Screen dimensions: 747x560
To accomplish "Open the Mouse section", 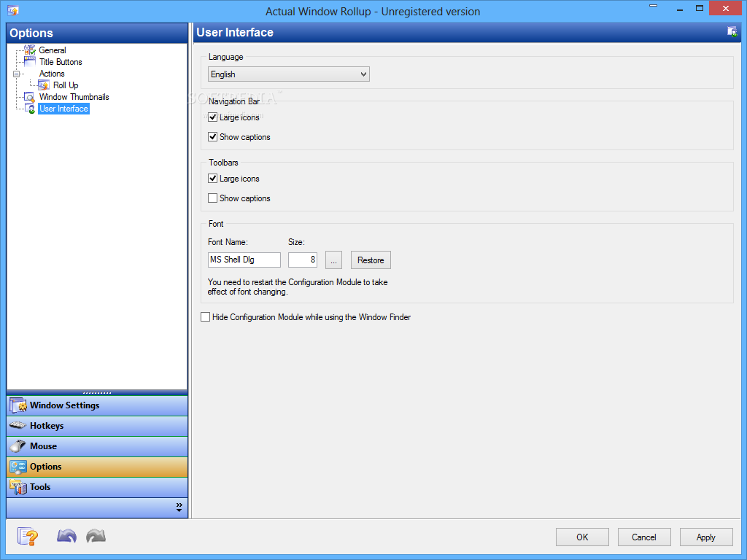I will tap(97, 446).
